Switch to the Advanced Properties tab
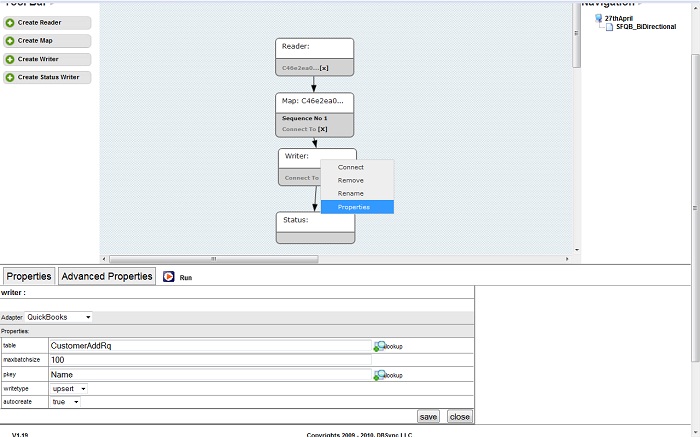 tap(107, 276)
